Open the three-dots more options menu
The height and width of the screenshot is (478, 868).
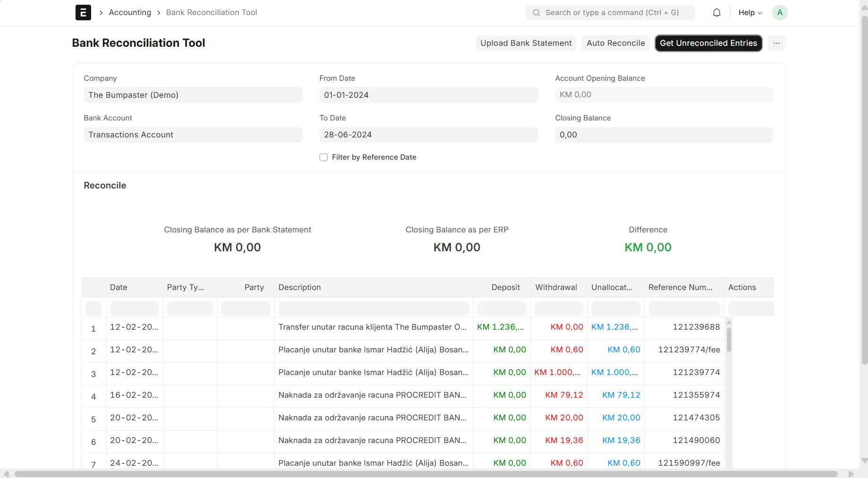pyautogui.click(x=776, y=43)
